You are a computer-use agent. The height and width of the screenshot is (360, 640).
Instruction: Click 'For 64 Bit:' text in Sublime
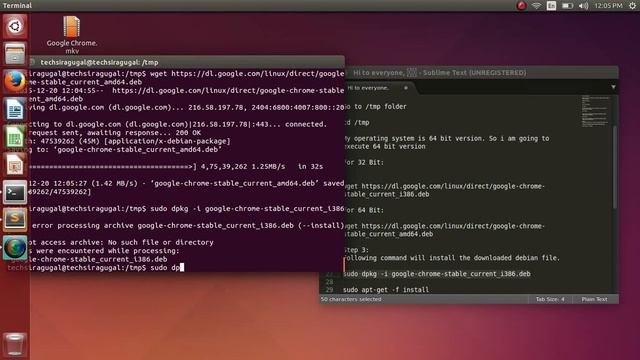(364, 210)
